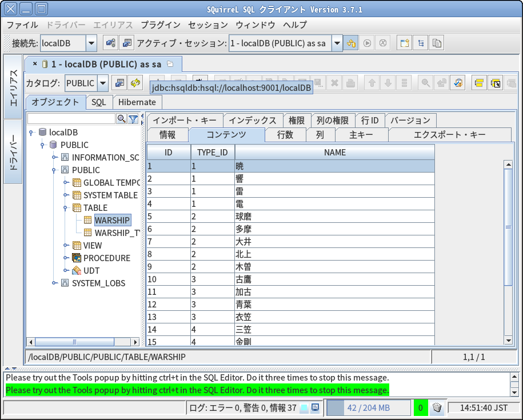Click the object tree search input field
523x420 pixels.
pos(71,119)
